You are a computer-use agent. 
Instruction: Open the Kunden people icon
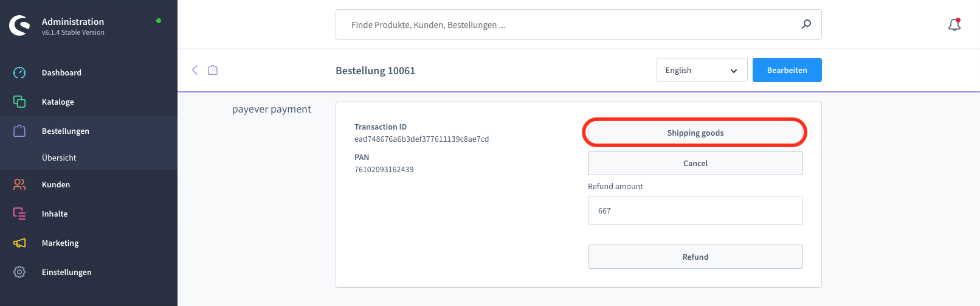point(19,184)
